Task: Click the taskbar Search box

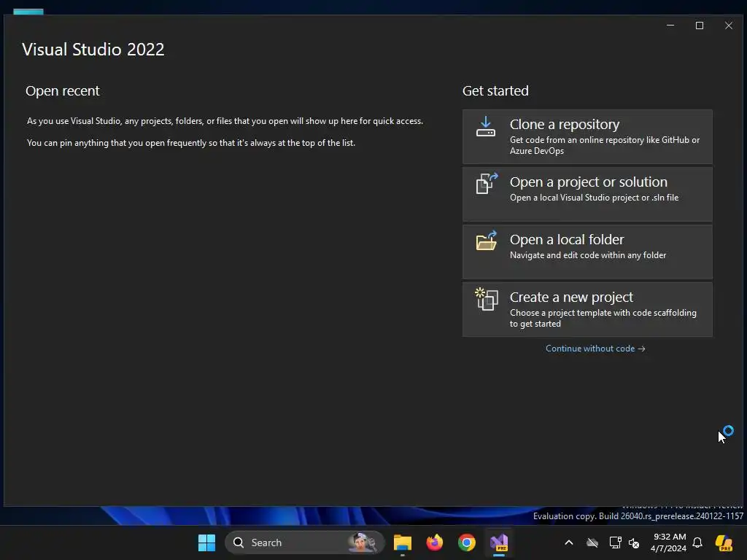Action: (304, 542)
